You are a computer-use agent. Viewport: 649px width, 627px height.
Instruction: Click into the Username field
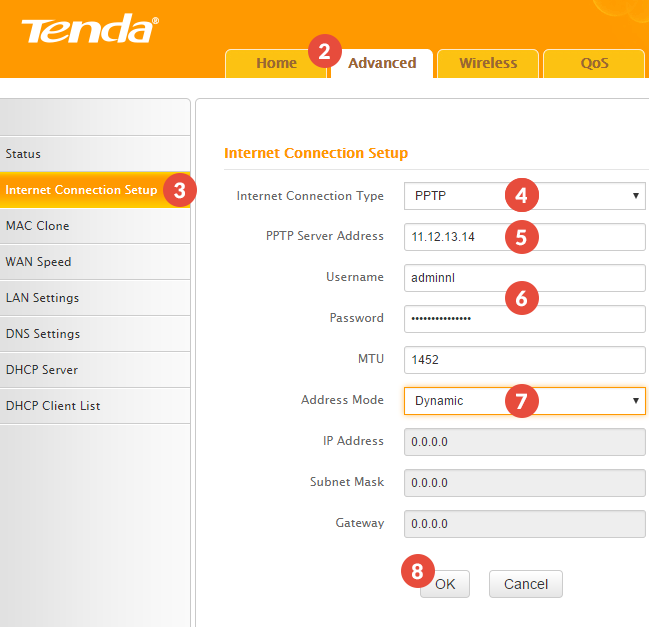click(x=524, y=278)
